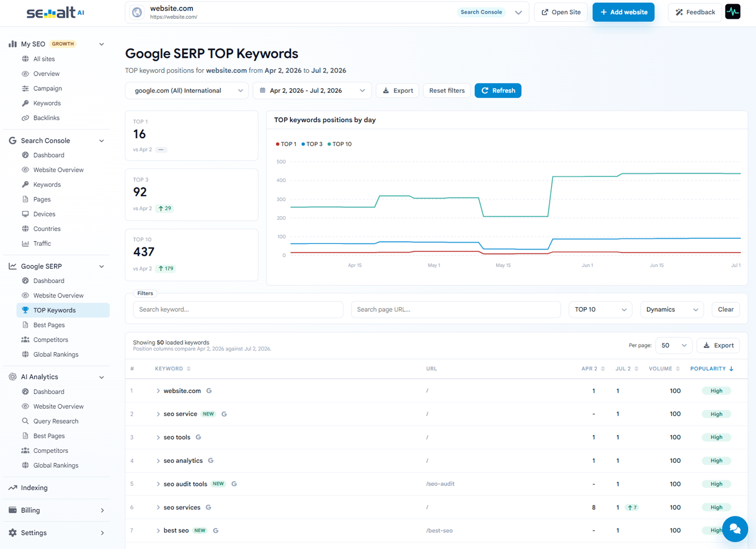Sort by the Volume column arrows
Viewport: 756px width, 549px height.
[678, 368]
